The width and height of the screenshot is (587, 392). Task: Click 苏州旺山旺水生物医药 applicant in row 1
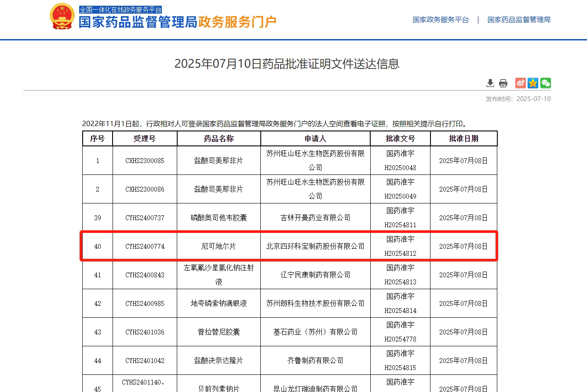point(315,160)
